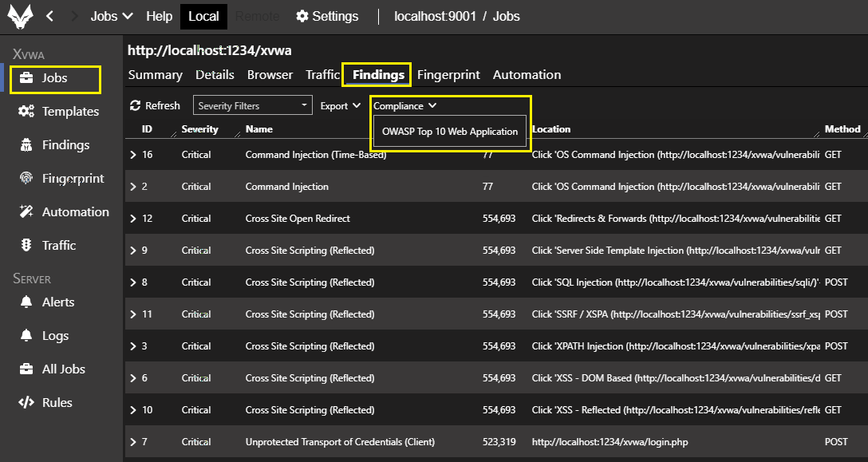Screen dimensions: 868x462
Task: Go back with left arrow
Action: pyautogui.click(x=49, y=16)
